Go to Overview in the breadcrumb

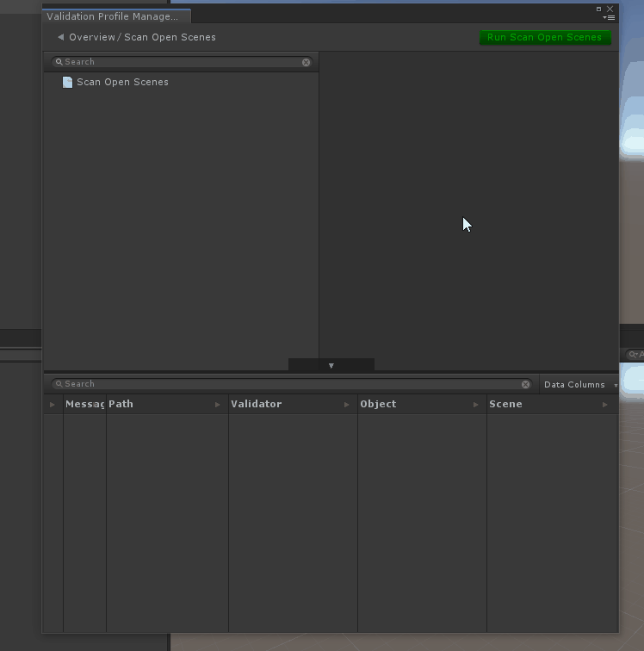tap(91, 37)
